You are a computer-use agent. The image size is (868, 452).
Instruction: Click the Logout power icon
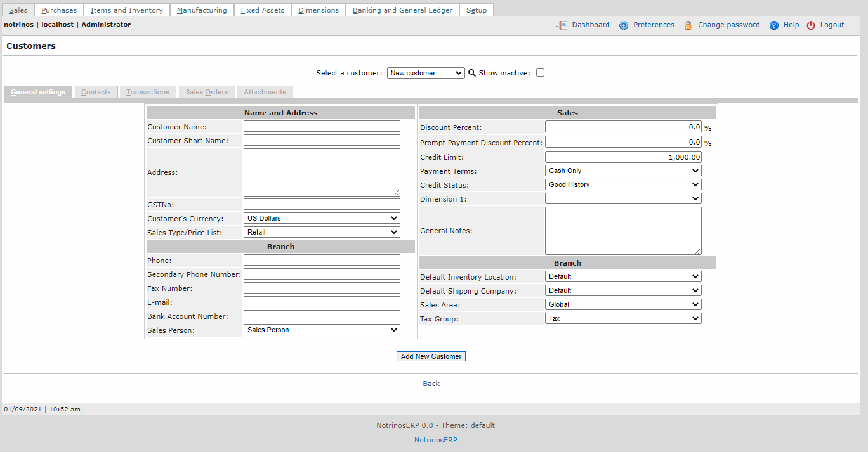click(811, 25)
